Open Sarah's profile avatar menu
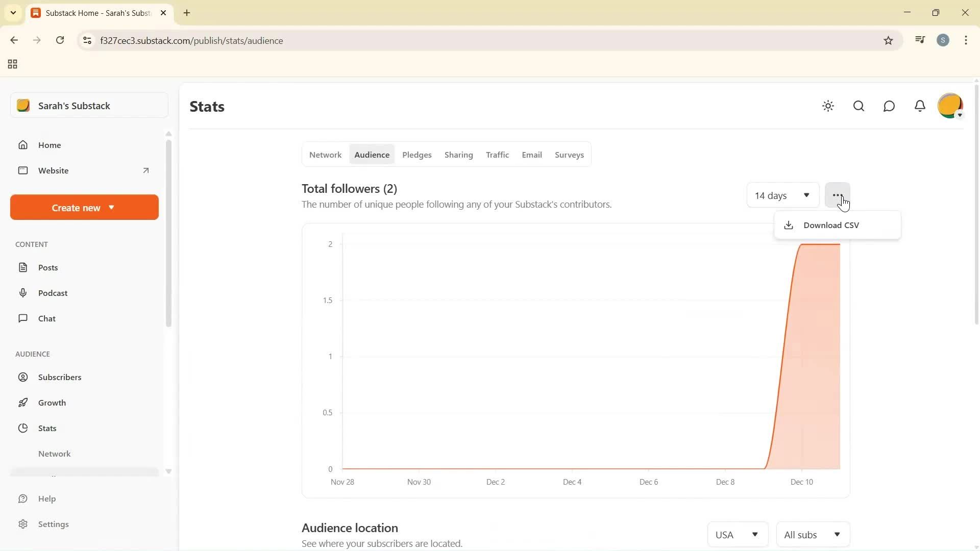 click(x=950, y=106)
